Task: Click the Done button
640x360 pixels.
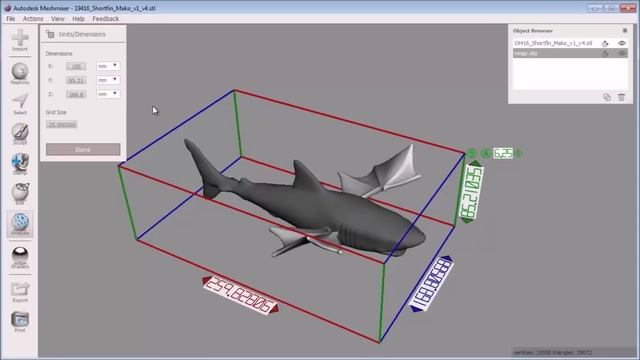Action: [83, 149]
